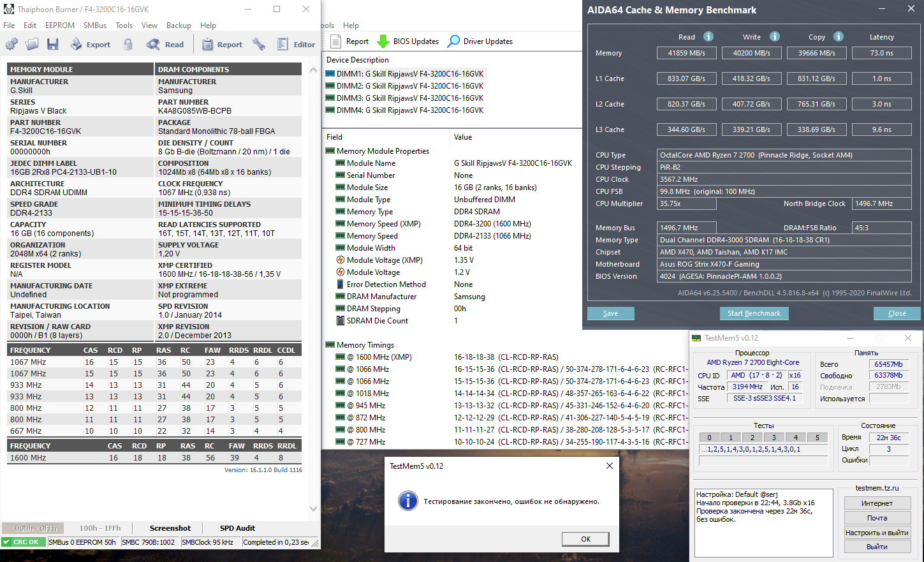Click the floppy disk save icon in Thaiphoon
The width and height of the screenshot is (924, 562).
point(53,44)
